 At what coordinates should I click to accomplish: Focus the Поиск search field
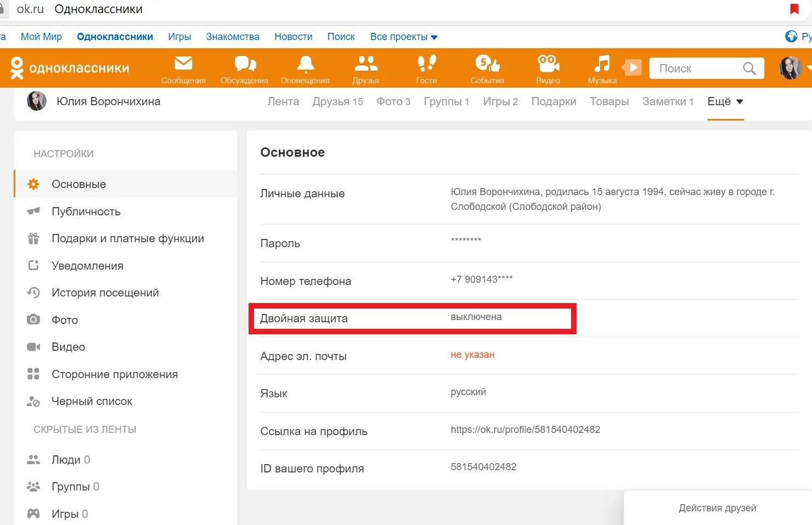pos(706,69)
